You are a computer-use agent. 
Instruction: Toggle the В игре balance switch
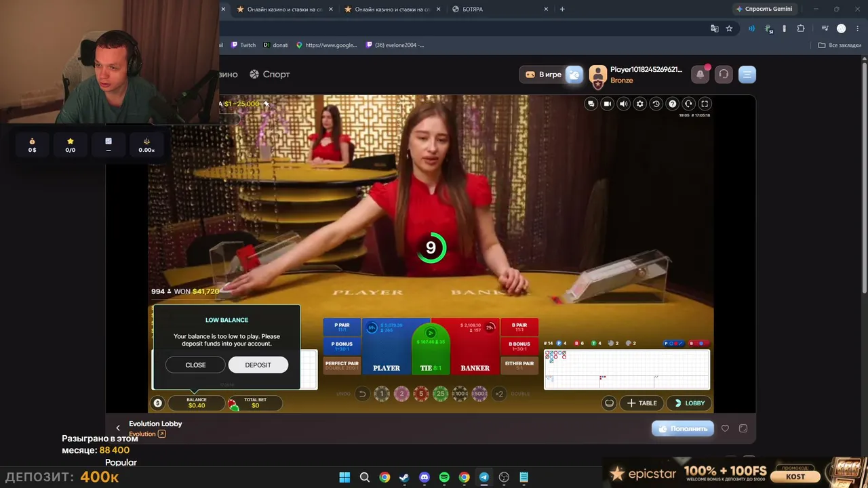574,75
